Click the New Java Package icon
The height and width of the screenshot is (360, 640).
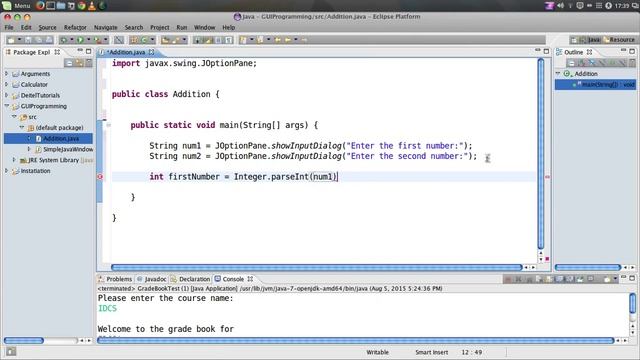(134, 40)
